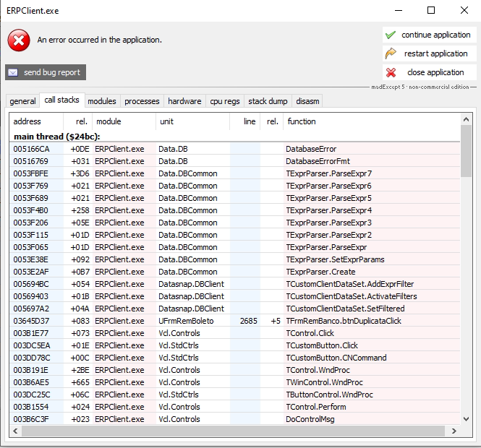This screenshot has height=448, width=481.
Task: Switch to the general tab
Action: click(x=22, y=101)
